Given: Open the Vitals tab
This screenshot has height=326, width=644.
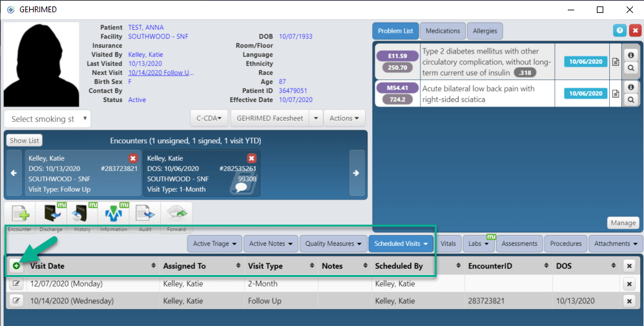Looking at the screenshot, I should tap(448, 243).
